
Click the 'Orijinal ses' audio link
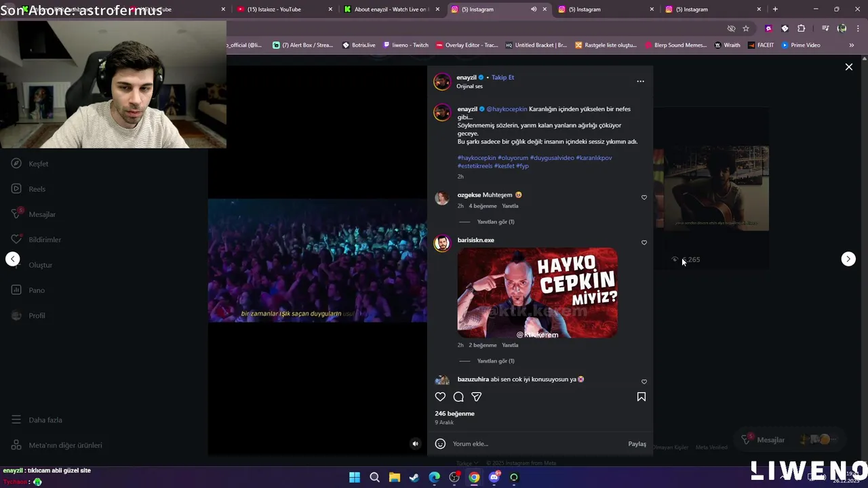click(469, 87)
